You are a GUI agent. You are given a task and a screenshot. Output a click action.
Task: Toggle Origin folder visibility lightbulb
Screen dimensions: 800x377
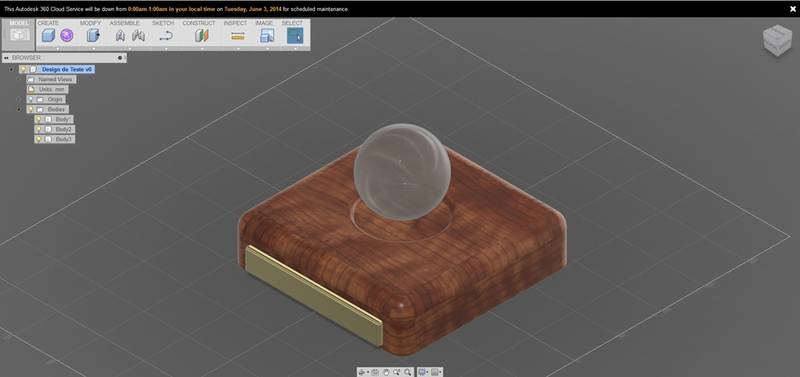coord(31,99)
